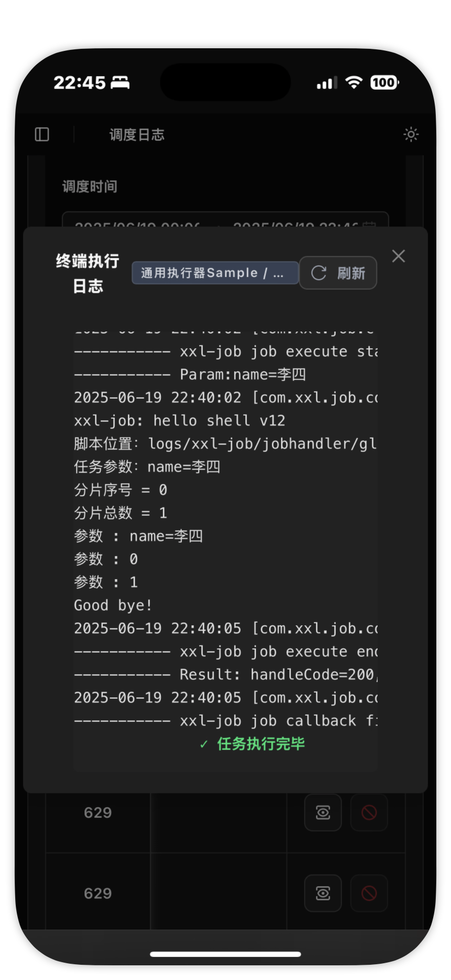Tap the cellular signal bars icon

tap(327, 83)
